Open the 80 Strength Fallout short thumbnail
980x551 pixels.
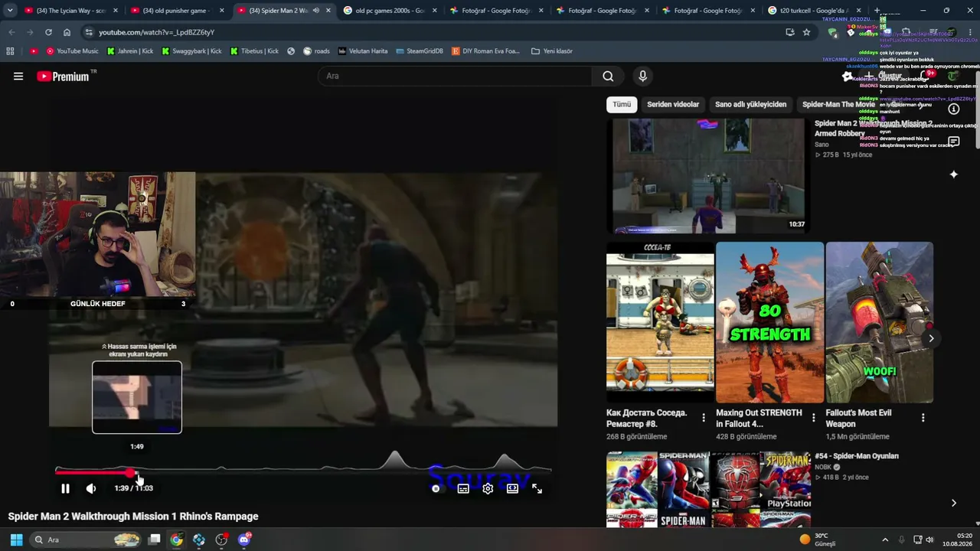(769, 322)
